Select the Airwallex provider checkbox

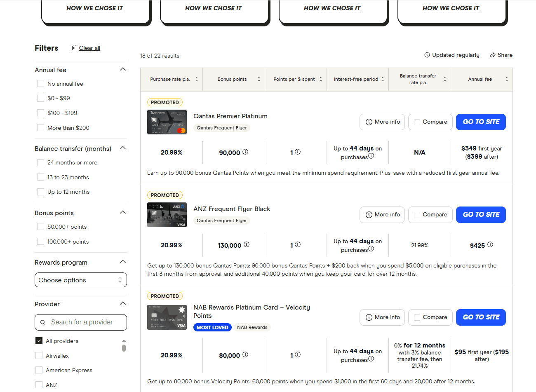(x=39, y=356)
